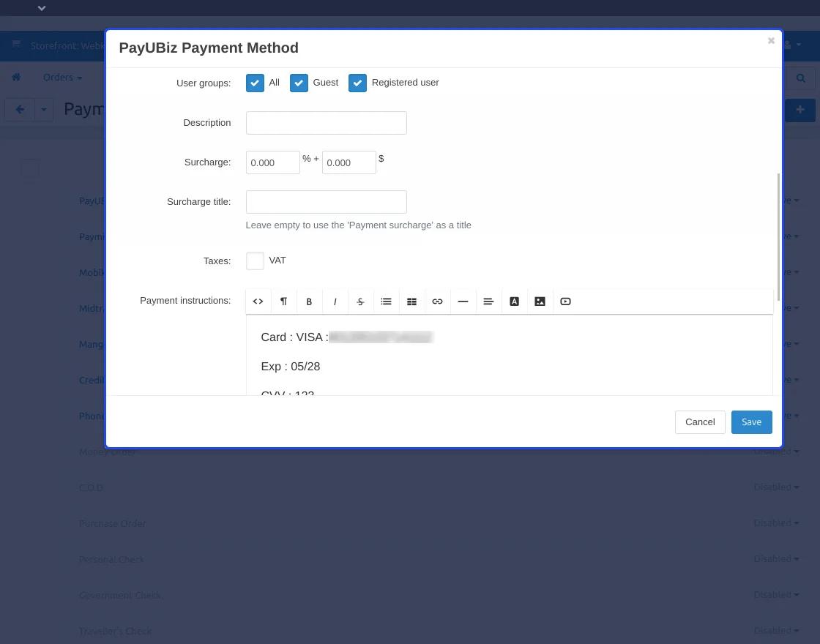Open Government Check payment method
Image resolution: width=820 pixels, height=644 pixels.
tap(120, 596)
